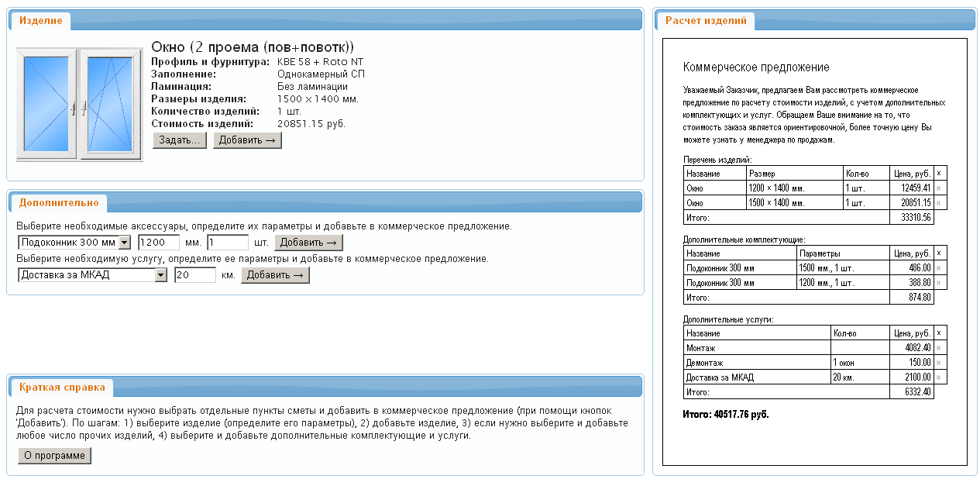Screen dimensions: 980x486
Task: Open the О программе dialog
Action: [54, 456]
